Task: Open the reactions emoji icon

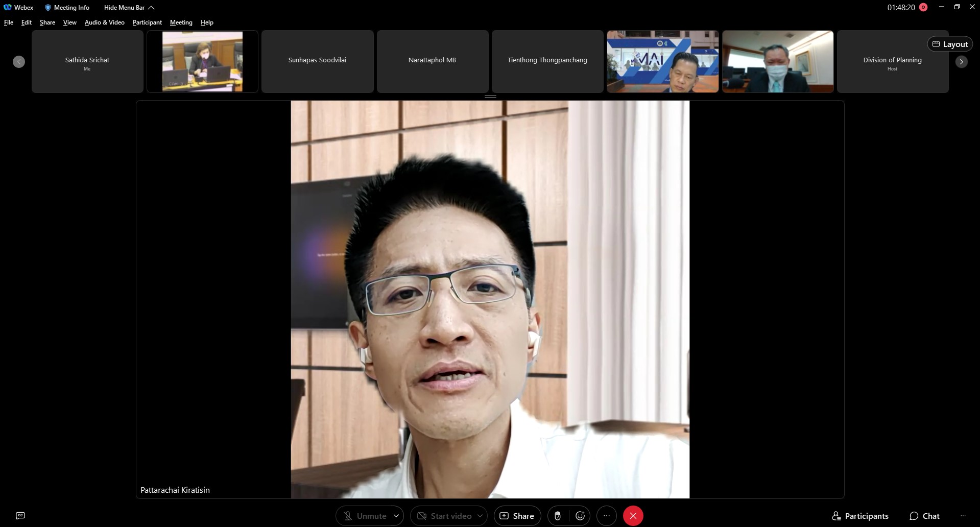Action: click(580, 516)
